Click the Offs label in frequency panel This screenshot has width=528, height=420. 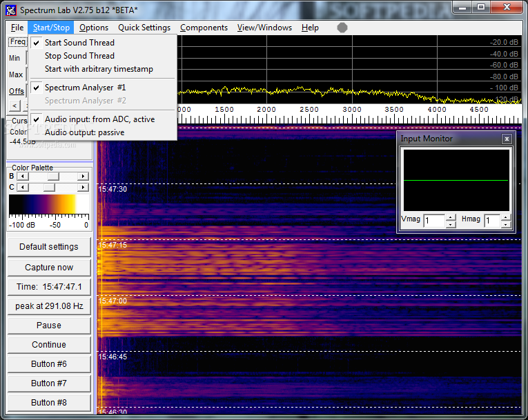[17, 91]
